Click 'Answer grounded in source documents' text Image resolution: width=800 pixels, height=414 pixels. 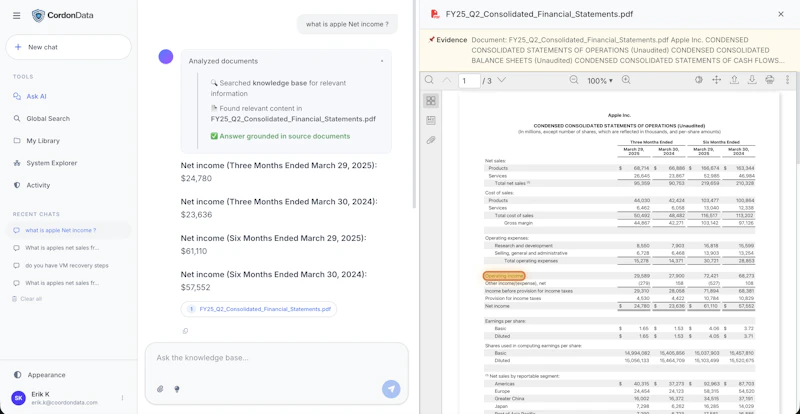285,136
